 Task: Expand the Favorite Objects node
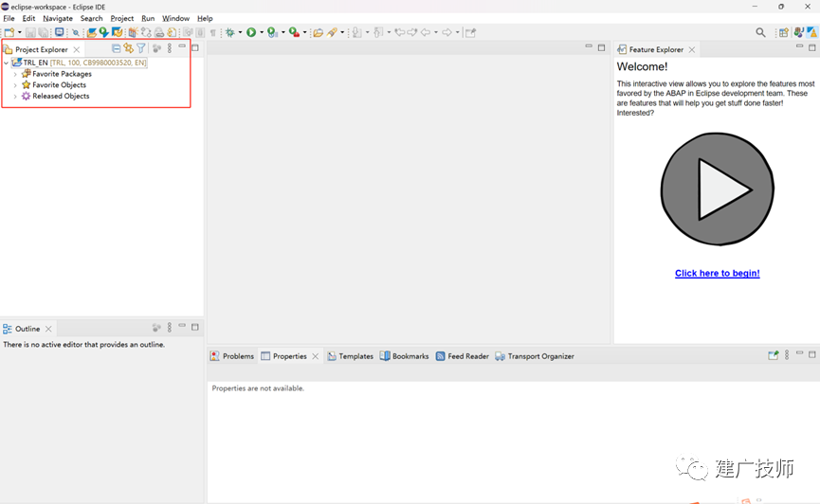click(15, 85)
